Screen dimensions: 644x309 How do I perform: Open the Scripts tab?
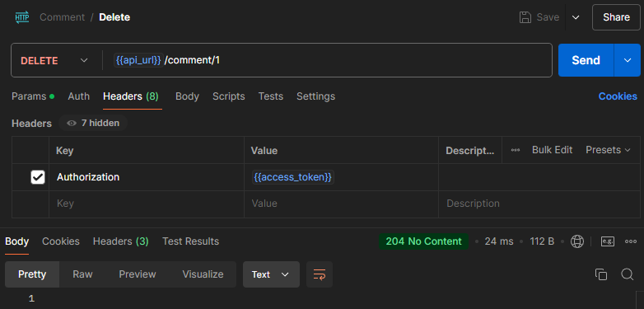pos(228,96)
